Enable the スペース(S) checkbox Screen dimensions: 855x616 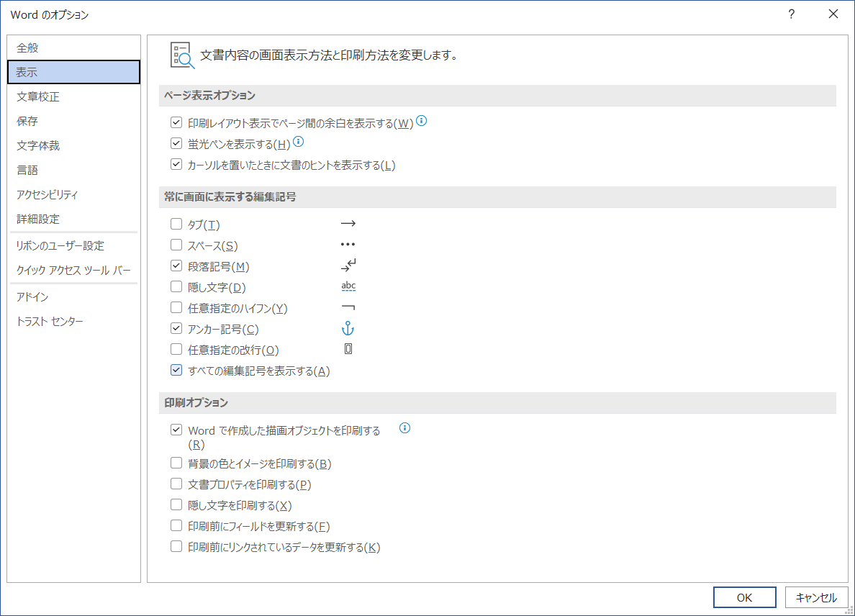tap(176, 245)
